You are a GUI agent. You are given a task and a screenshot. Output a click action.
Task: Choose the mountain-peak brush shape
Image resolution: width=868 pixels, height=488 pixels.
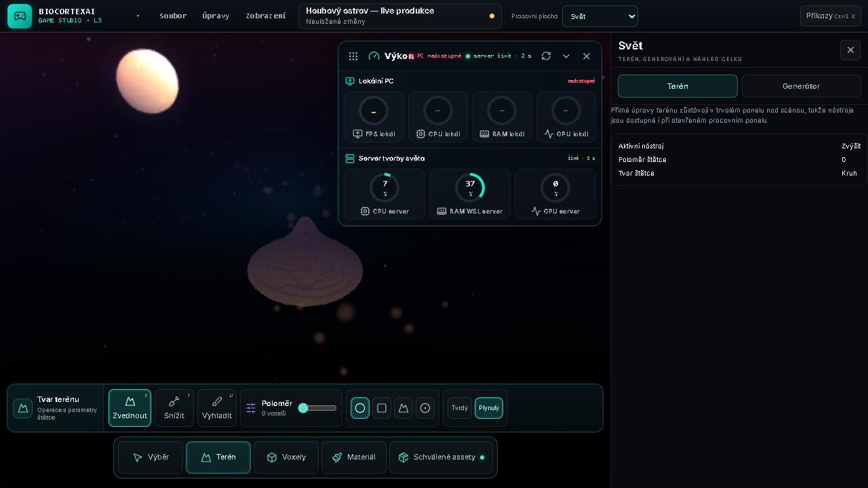pos(403,408)
